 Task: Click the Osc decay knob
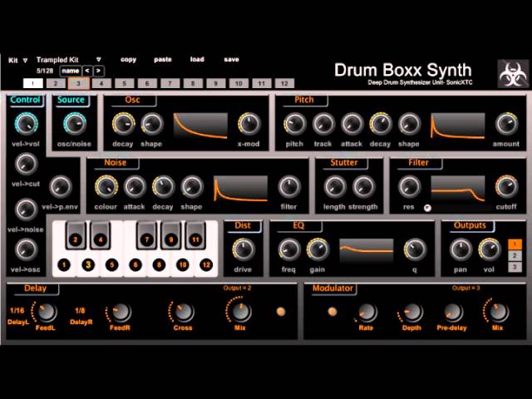click(x=124, y=124)
